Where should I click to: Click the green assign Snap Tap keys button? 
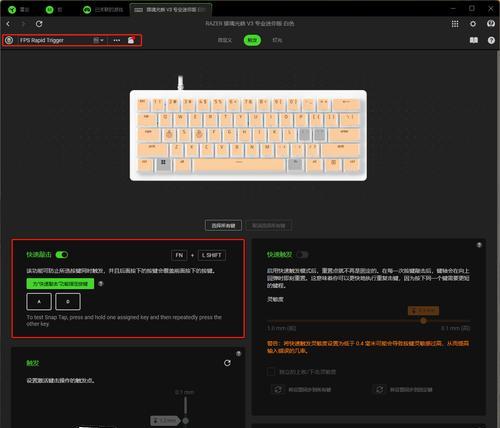coord(60,284)
